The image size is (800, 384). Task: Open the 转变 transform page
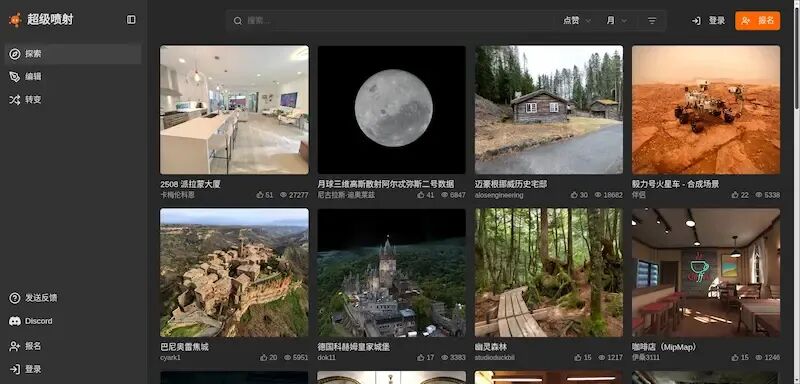[x=73, y=100]
